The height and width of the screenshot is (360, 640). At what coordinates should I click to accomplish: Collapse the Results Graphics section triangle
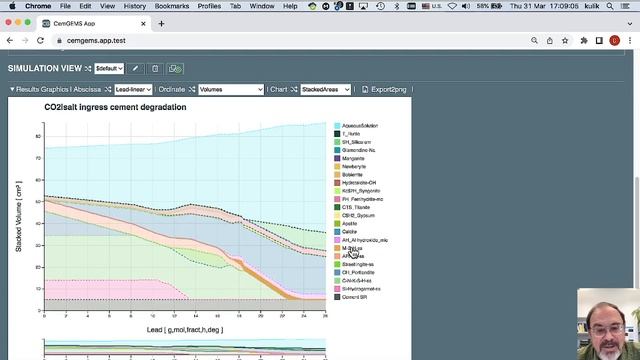12,89
